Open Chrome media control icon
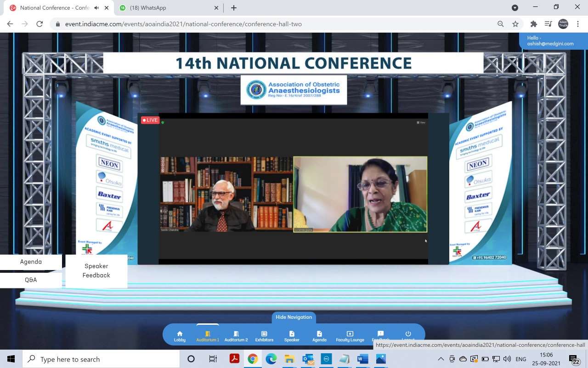This screenshot has height=368, width=588. [548, 24]
